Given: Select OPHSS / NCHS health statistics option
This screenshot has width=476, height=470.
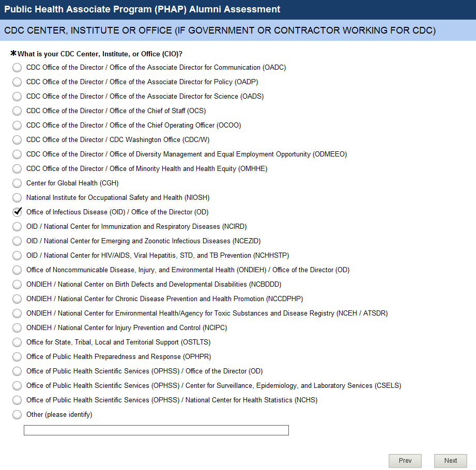Looking at the screenshot, I should click(17, 400).
